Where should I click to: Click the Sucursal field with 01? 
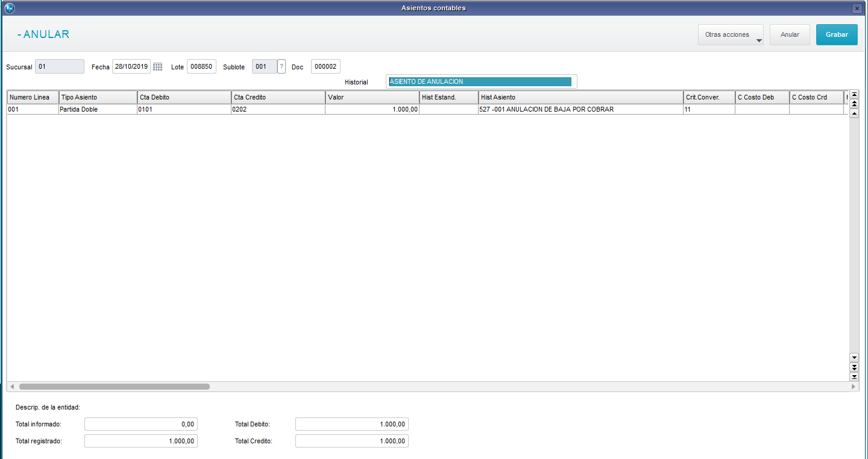coord(60,66)
